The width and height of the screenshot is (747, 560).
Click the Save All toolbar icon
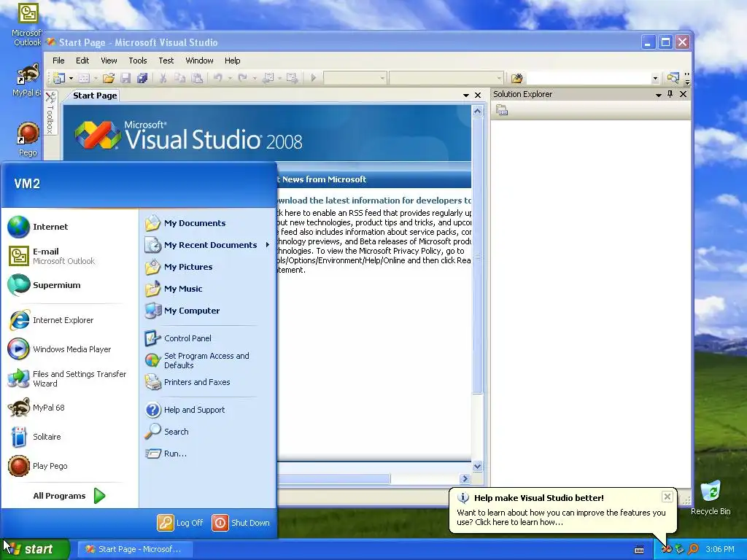pos(142,77)
